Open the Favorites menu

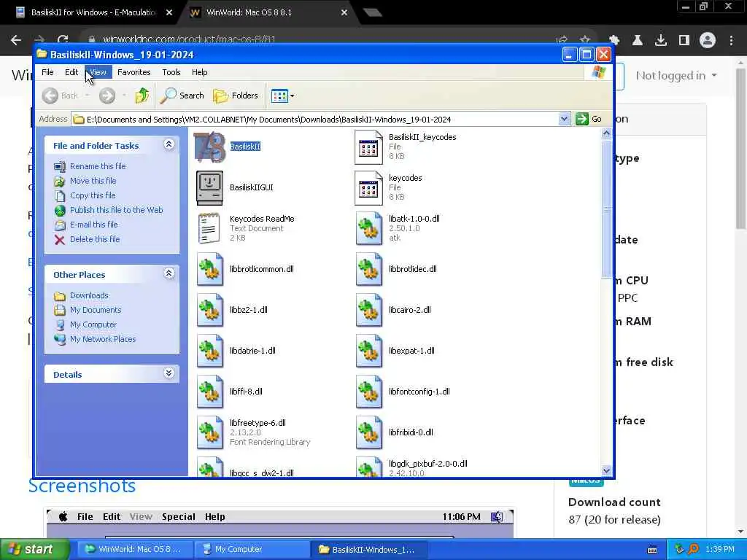[x=134, y=72]
